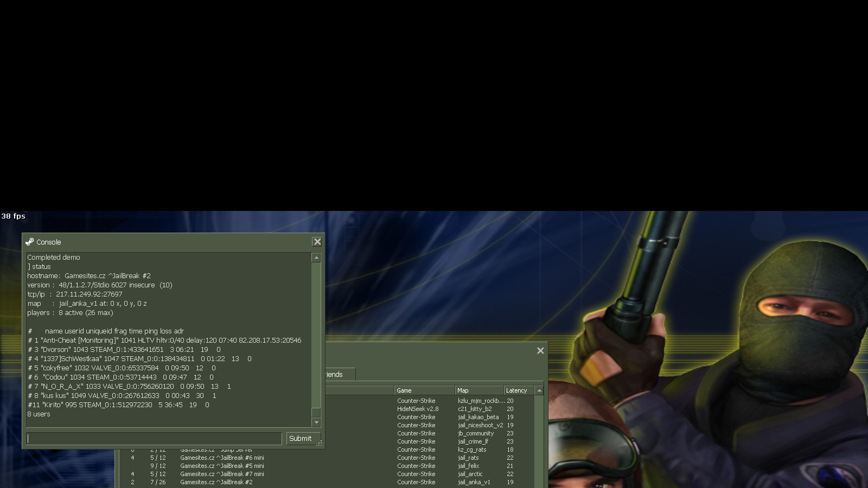
Task: Click the 'Completed demo' console line
Action: (x=54, y=258)
